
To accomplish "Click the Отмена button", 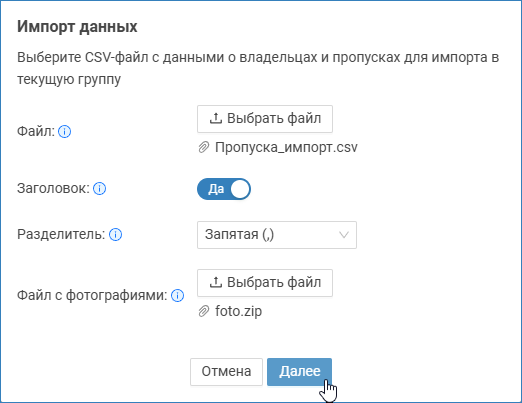I will tap(226, 372).
